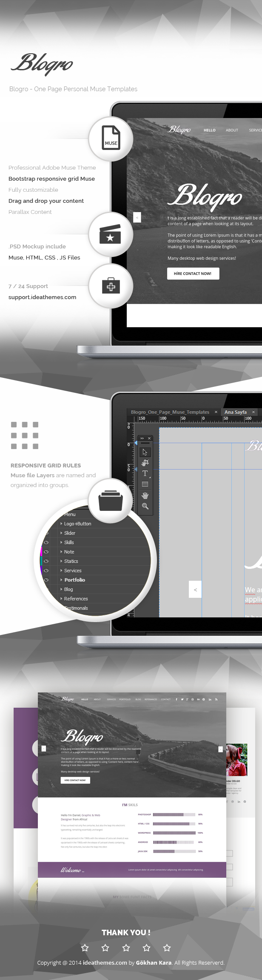Click the MUSE file icon circle
Screen dimensions: 262x980
coord(111,138)
